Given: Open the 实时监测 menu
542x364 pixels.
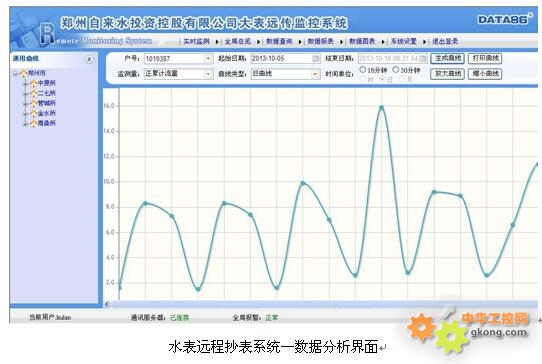Looking at the screenshot, I should (196, 41).
